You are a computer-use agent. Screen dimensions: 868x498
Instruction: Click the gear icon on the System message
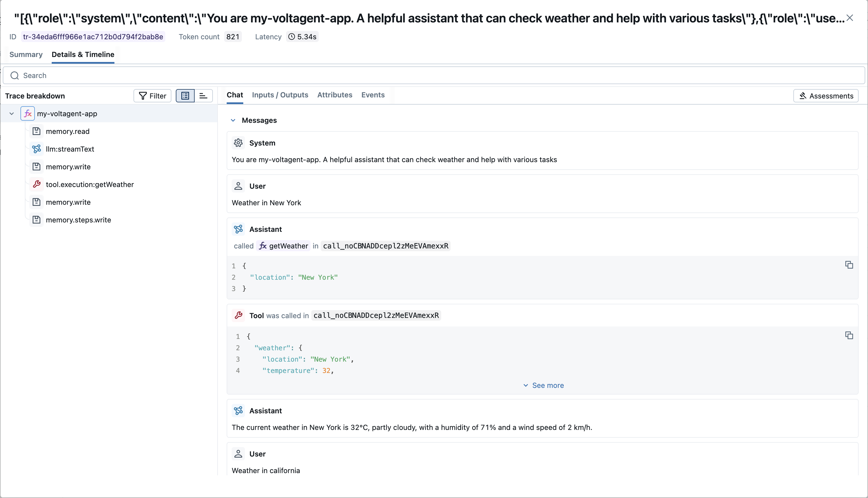pos(238,143)
